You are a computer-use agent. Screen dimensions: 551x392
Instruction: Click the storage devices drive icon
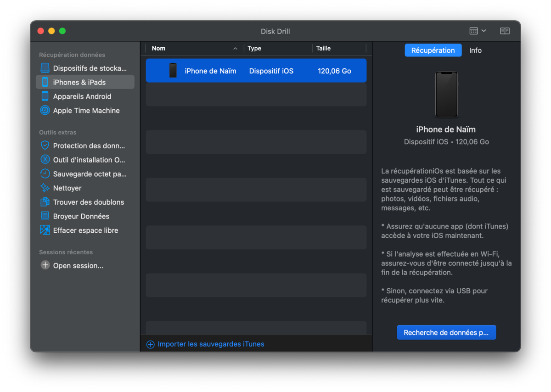tap(45, 68)
